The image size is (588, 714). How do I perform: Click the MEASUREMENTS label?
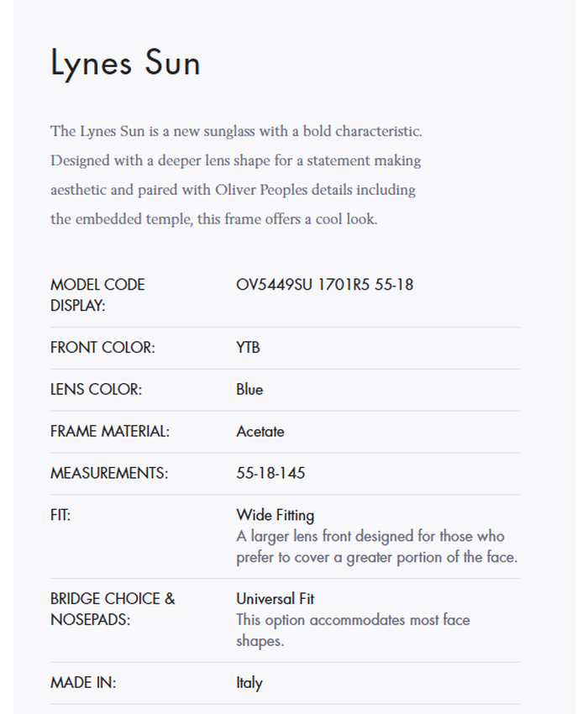[109, 474]
